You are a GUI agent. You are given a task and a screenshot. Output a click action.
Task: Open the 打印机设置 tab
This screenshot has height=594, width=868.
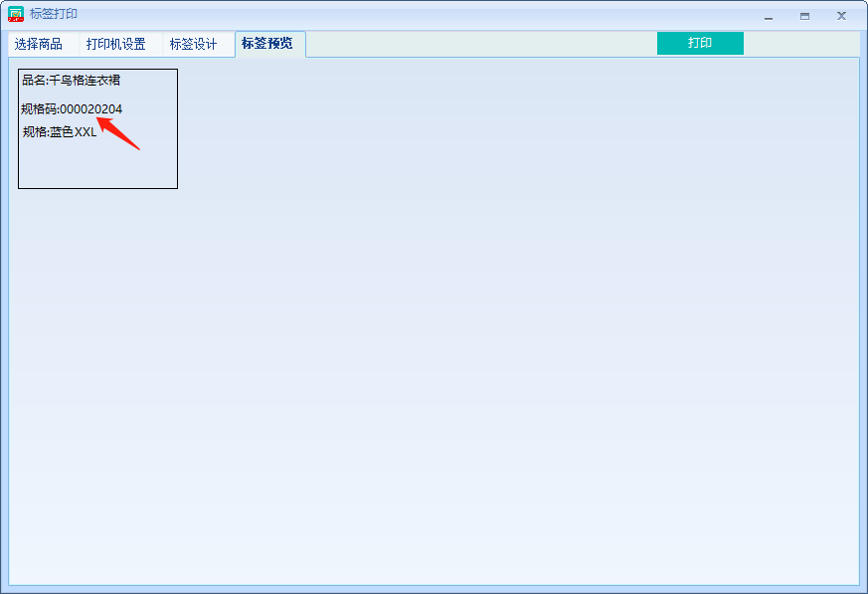(x=115, y=45)
